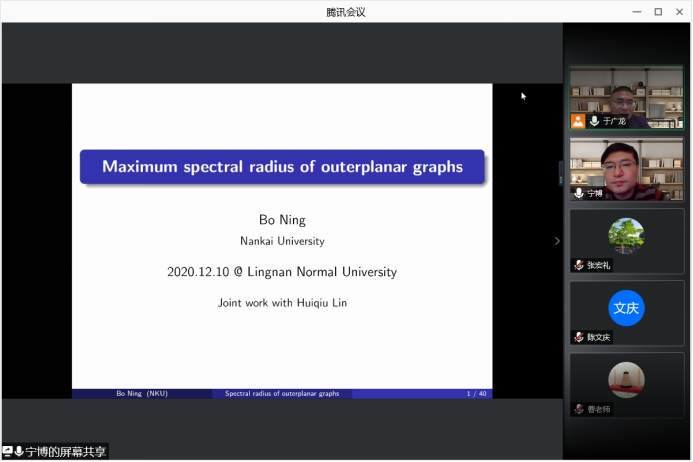Image resolution: width=693 pixels, height=462 pixels.
Task: Click the slide title 'Maximum spectral radius of outerplanar graphs'
Action: (282, 167)
